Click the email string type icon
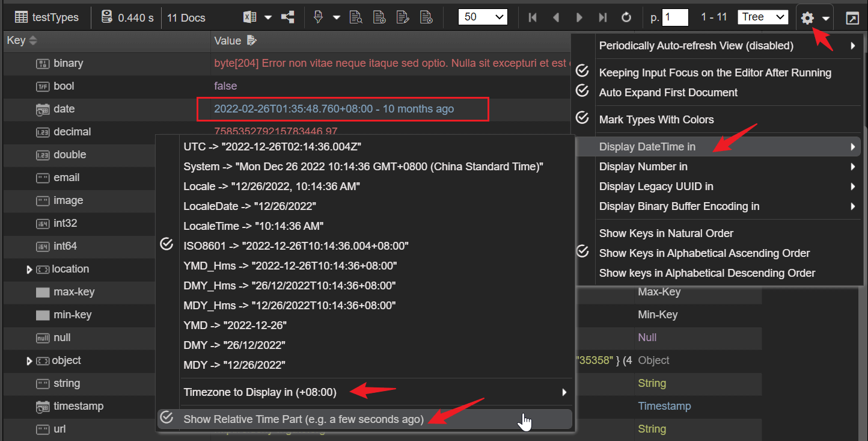Image resolution: width=868 pixels, height=441 pixels. (43, 177)
